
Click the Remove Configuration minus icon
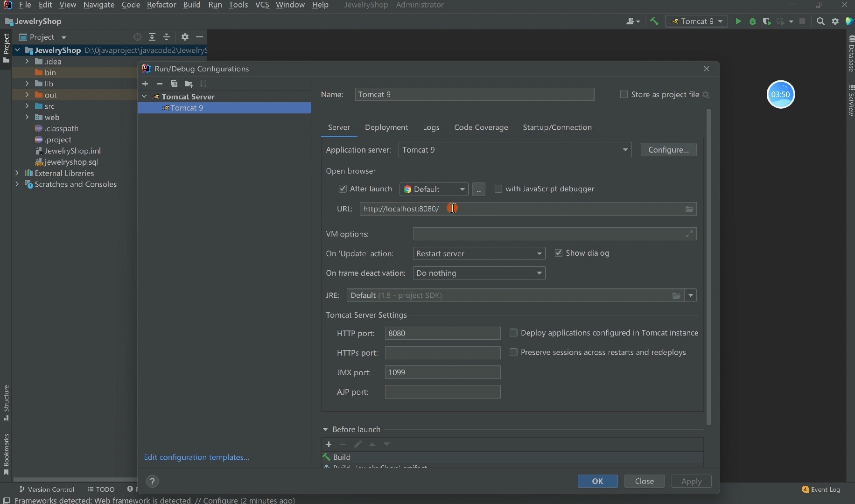point(160,84)
